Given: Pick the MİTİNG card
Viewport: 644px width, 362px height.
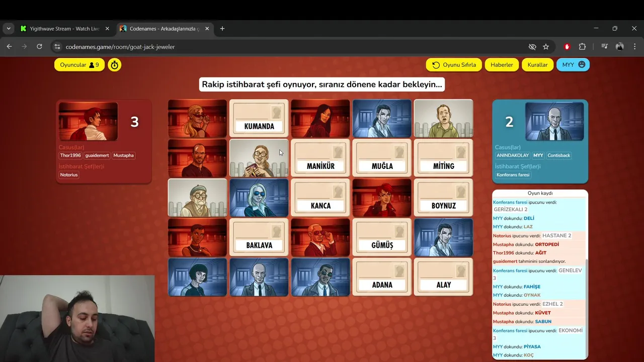Looking at the screenshot, I should (x=443, y=158).
